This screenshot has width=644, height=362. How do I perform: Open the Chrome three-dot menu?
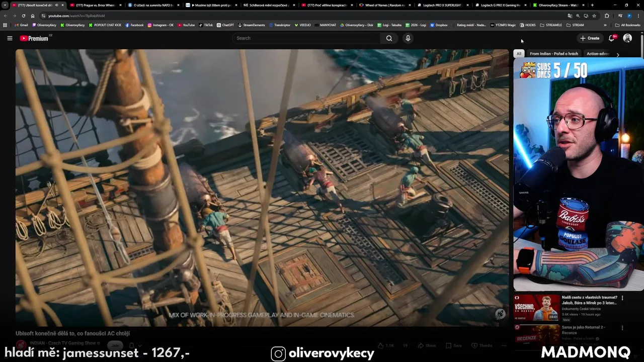coord(638,16)
